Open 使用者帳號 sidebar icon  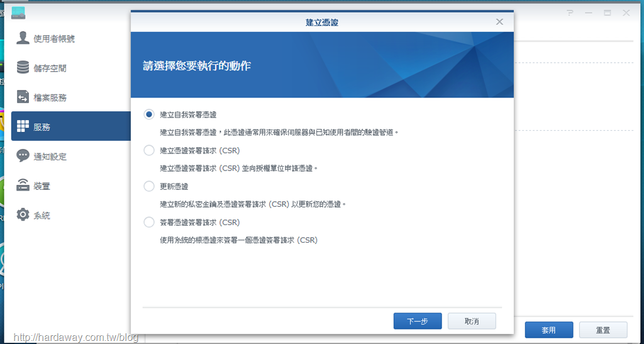23,38
